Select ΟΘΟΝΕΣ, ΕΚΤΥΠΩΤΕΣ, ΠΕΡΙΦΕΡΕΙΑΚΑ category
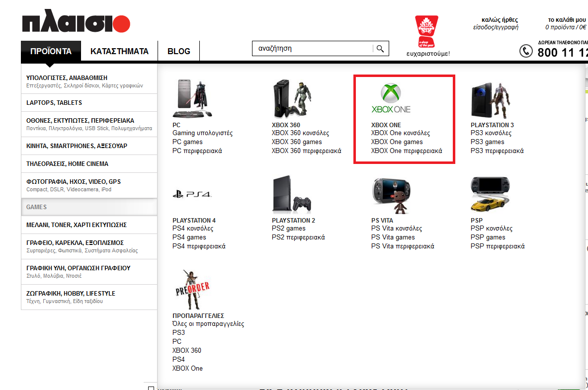 (89, 124)
